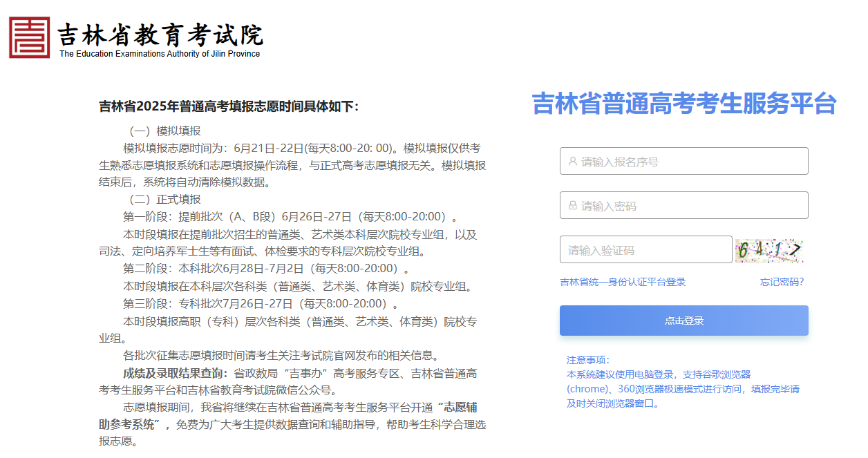Image resolution: width=868 pixels, height=458 pixels.
Task: Click the 报名序号 input field
Action: click(683, 161)
